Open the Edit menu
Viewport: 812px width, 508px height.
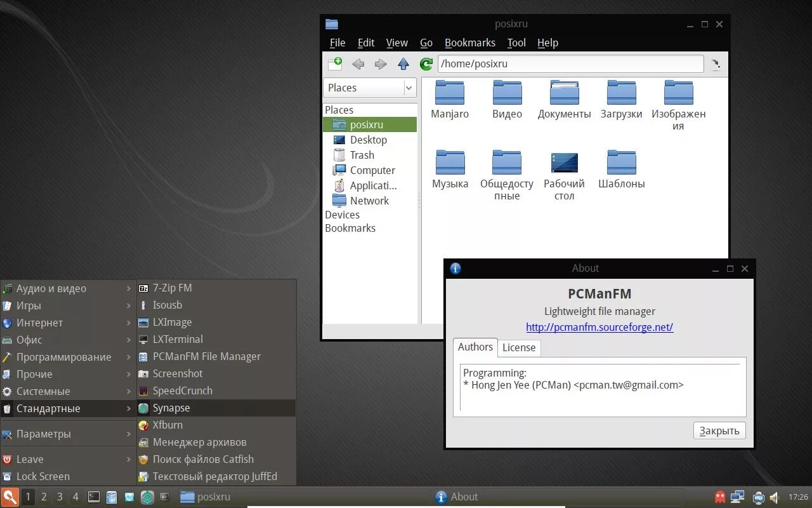point(366,43)
